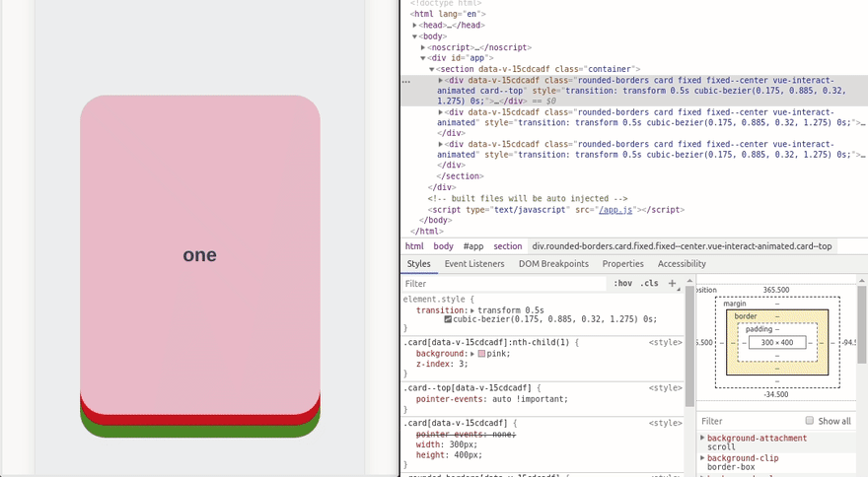The width and height of the screenshot is (868, 477).
Task: Collapse the body element node
Action: 414,36
